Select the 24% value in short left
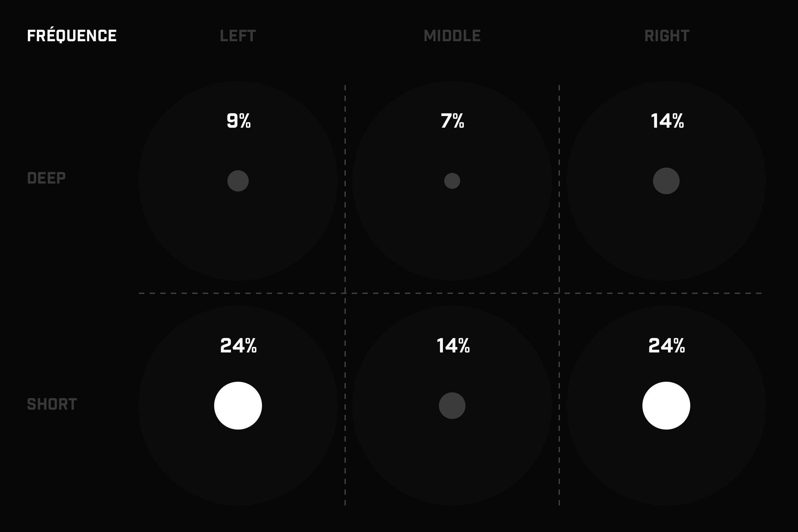Viewport: 798px width, 532px height. tap(238, 346)
